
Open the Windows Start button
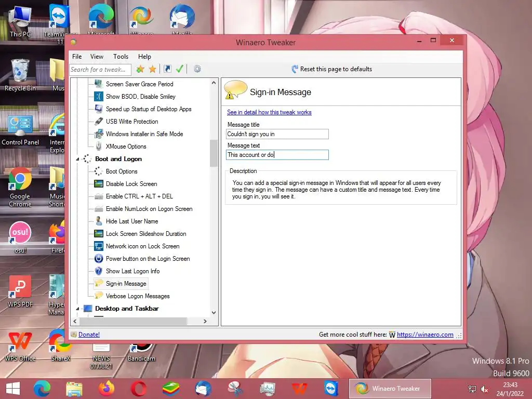tap(13, 389)
